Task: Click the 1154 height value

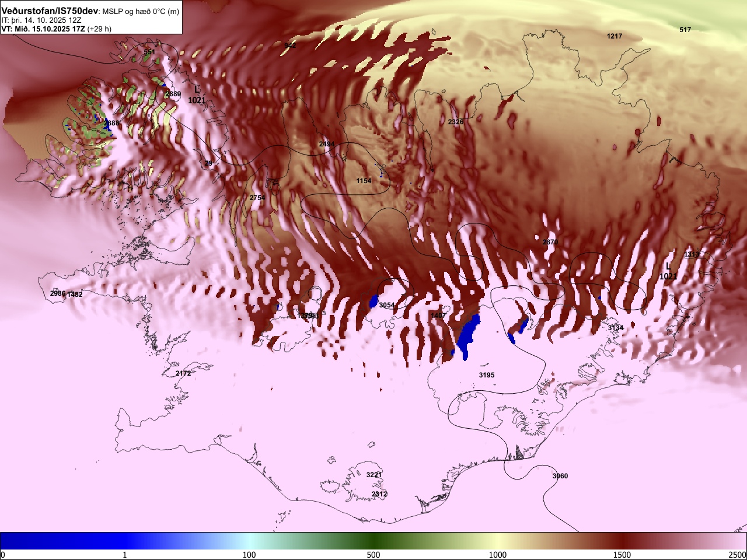Action: coord(364,181)
